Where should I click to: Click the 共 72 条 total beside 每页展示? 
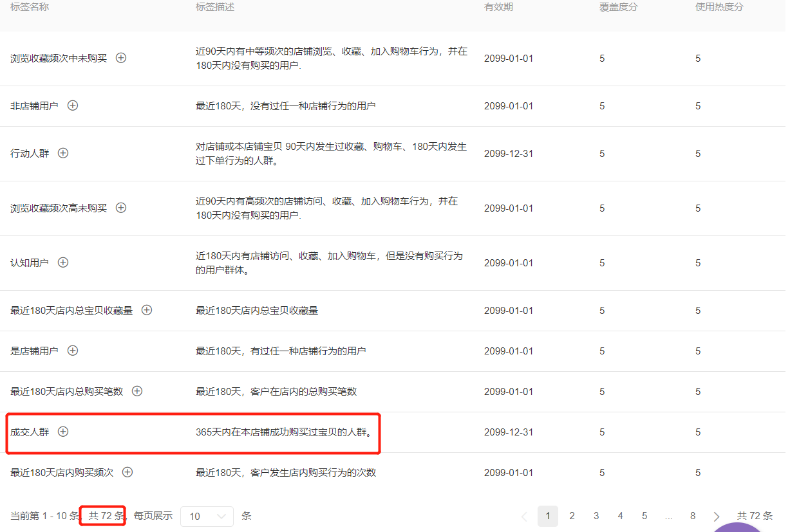[106, 516]
